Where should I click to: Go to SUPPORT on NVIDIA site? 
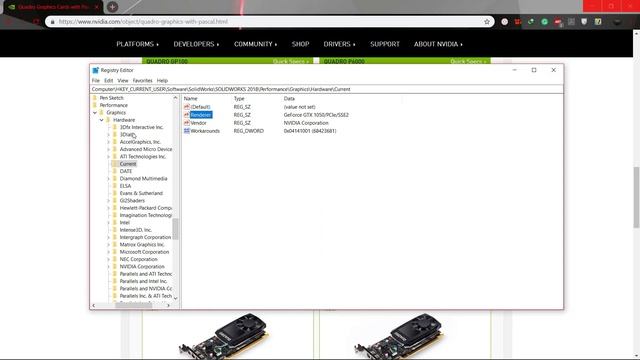pos(385,44)
